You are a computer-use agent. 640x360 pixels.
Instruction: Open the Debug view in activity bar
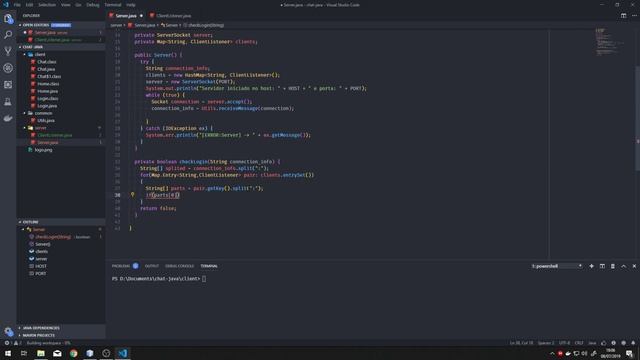coord(8,68)
